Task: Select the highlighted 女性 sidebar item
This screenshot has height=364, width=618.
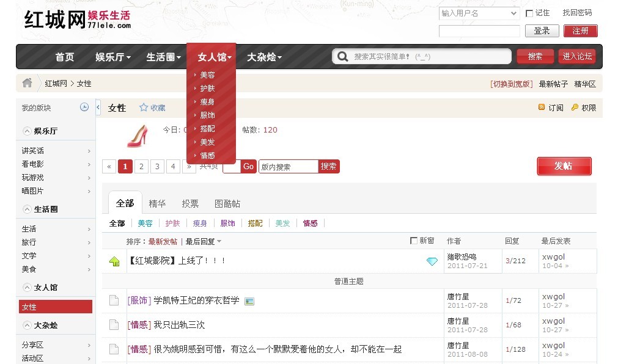Action: point(56,307)
